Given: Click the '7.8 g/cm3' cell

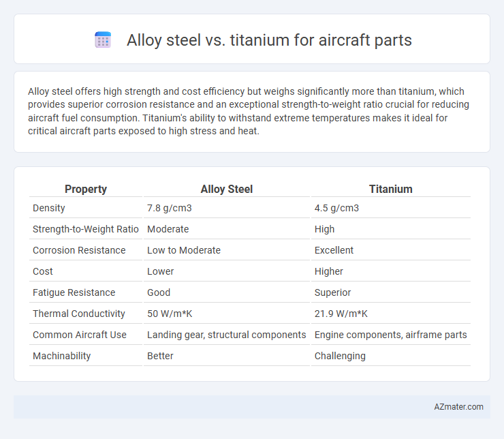Looking at the screenshot, I should (170, 208).
